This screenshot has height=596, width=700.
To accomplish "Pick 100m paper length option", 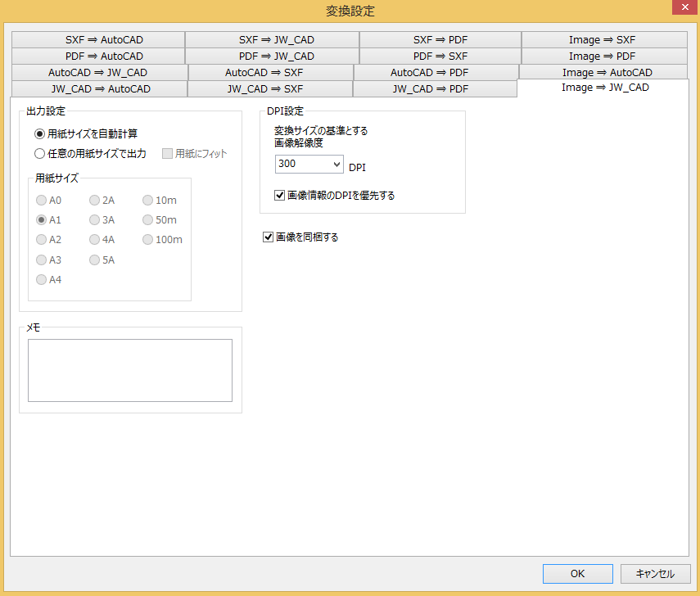I will click(162, 240).
